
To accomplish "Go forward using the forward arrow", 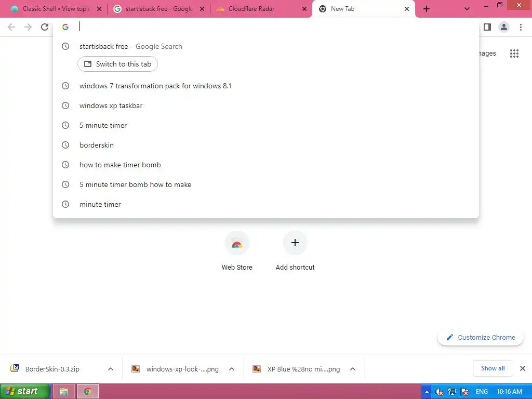I will click(28, 27).
